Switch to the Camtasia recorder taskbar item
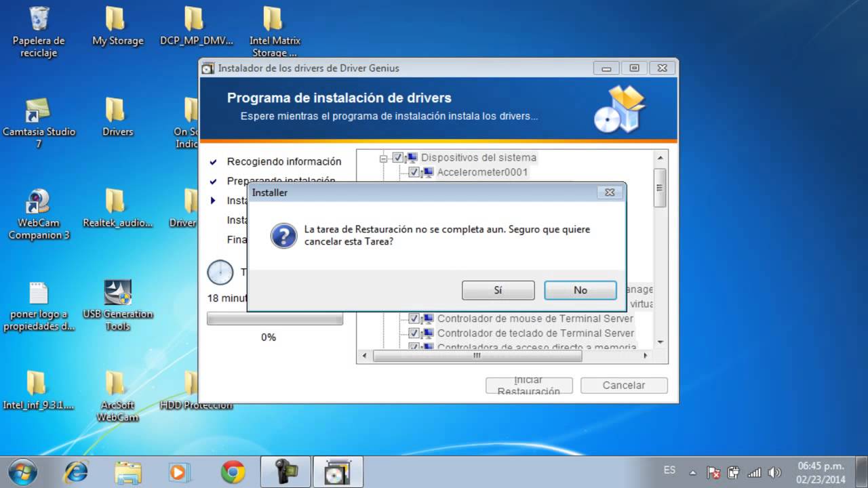 [x=285, y=472]
